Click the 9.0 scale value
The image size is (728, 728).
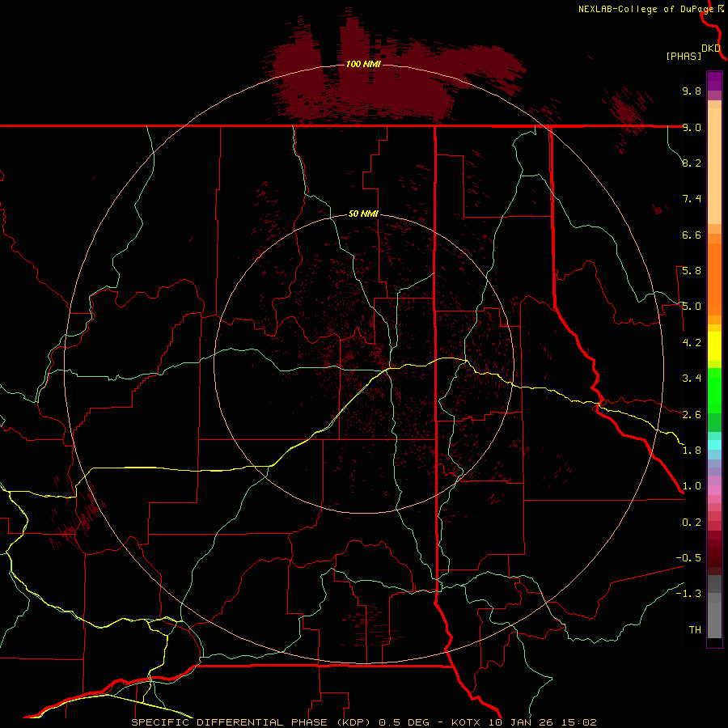pos(692,127)
